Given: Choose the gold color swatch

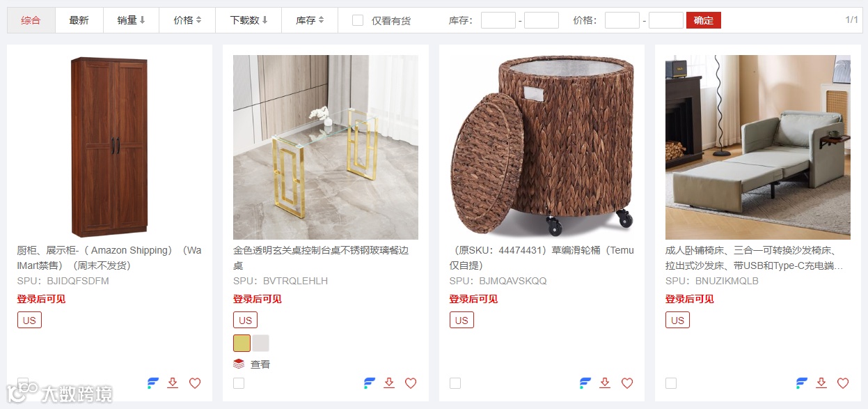Looking at the screenshot, I should pos(242,343).
